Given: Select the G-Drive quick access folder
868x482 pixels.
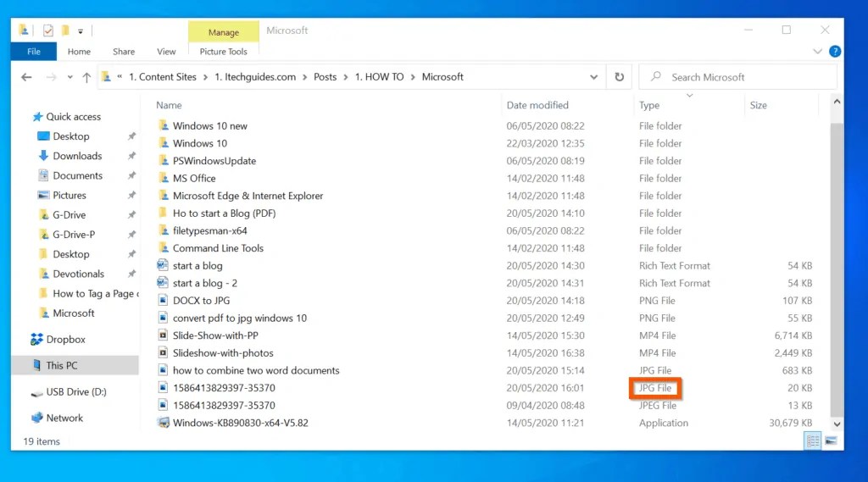Looking at the screenshot, I should (69, 214).
